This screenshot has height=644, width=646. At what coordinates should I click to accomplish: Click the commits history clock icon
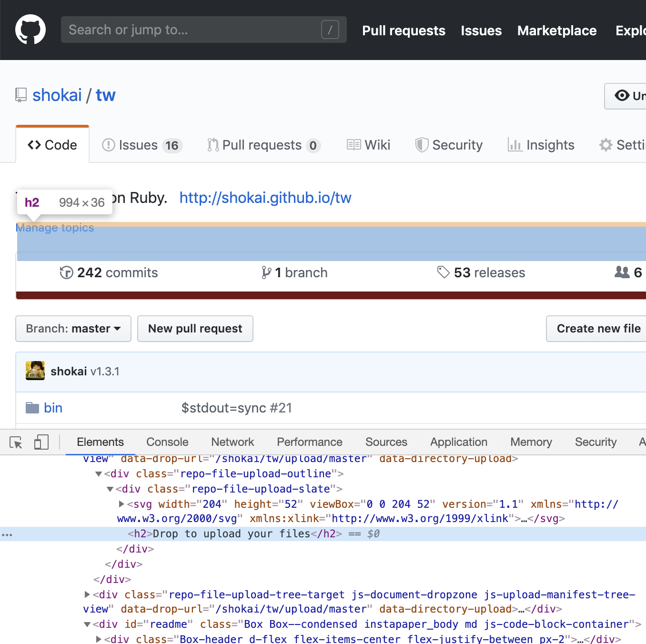click(x=66, y=272)
